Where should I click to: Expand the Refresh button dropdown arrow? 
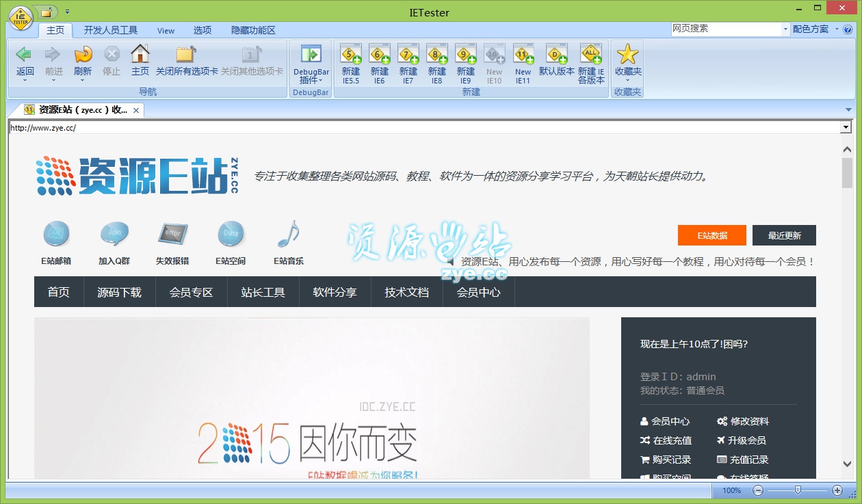click(x=83, y=81)
